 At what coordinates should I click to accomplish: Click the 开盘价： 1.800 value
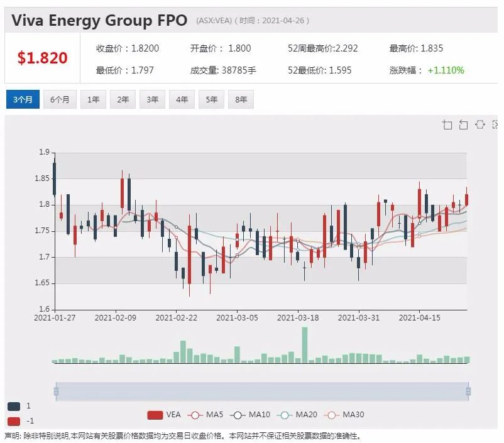coord(221,48)
